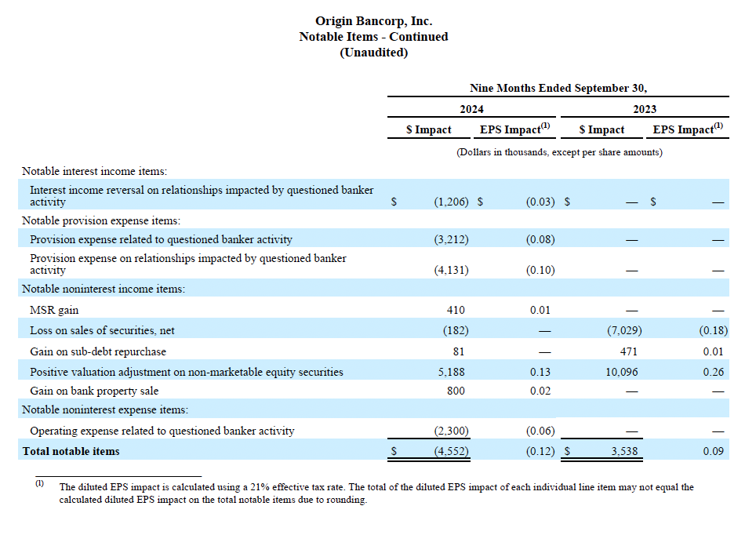Select the 'EPS Impact' header under 2023
The width and height of the screenshot is (756, 535).
(x=688, y=129)
